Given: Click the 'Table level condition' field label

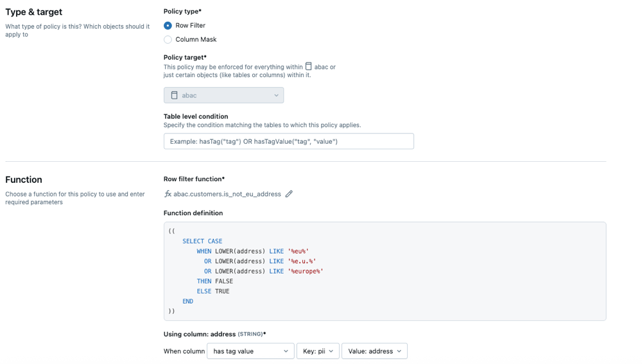Looking at the screenshot, I should pos(196,116).
